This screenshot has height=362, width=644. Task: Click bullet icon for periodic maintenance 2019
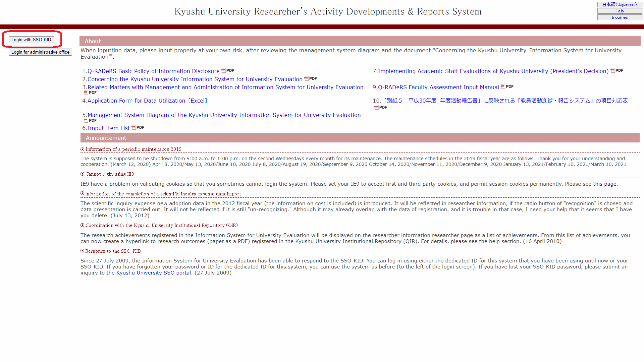83,149
